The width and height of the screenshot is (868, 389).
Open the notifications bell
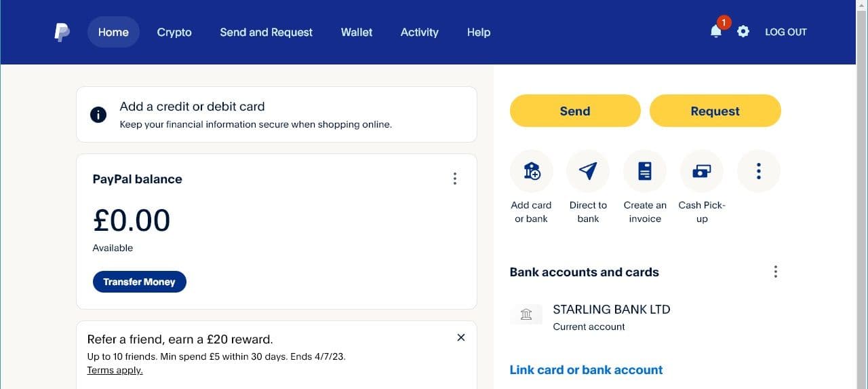coord(716,31)
